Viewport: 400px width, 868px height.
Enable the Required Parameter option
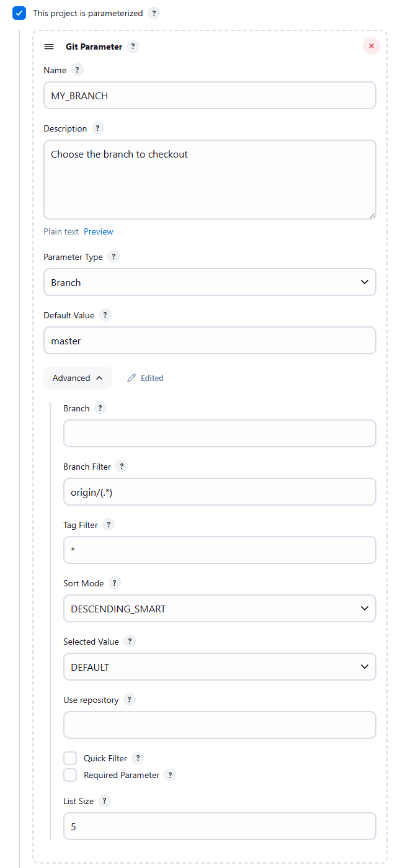point(70,774)
